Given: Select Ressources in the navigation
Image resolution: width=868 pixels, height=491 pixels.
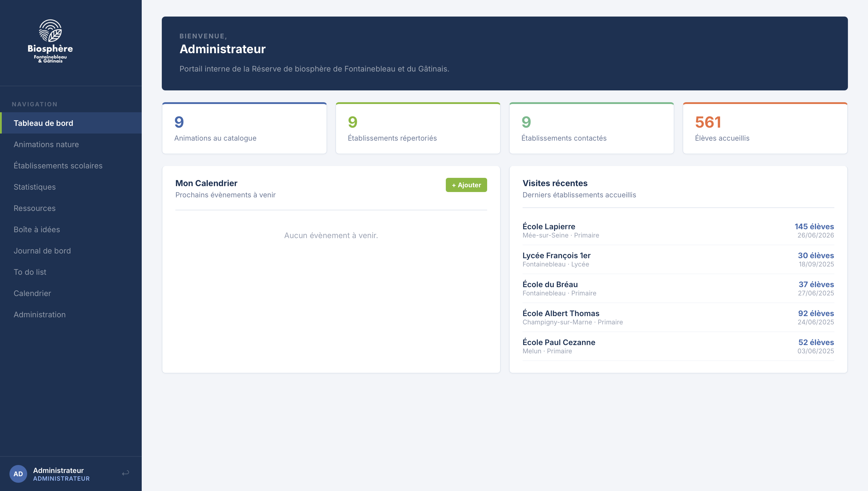Looking at the screenshot, I should [x=35, y=208].
